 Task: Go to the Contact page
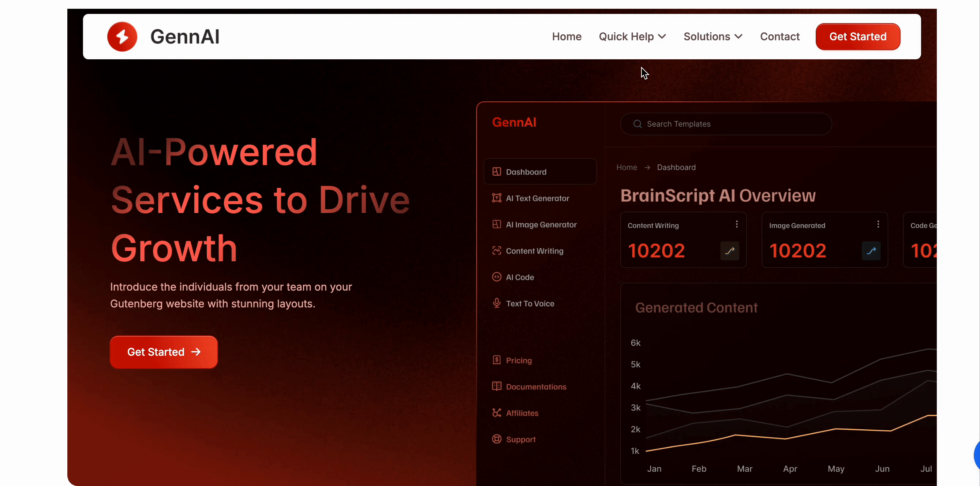point(779,37)
